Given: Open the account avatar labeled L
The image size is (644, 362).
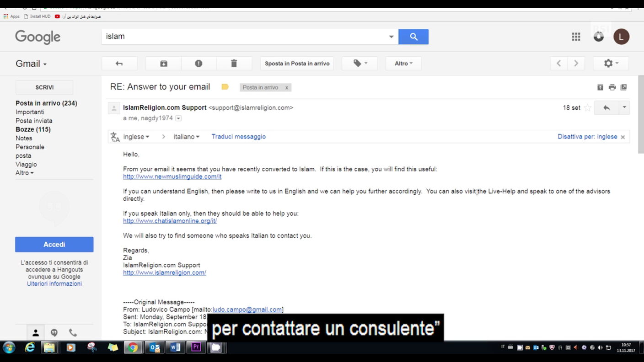Looking at the screenshot, I should [x=621, y=37].
